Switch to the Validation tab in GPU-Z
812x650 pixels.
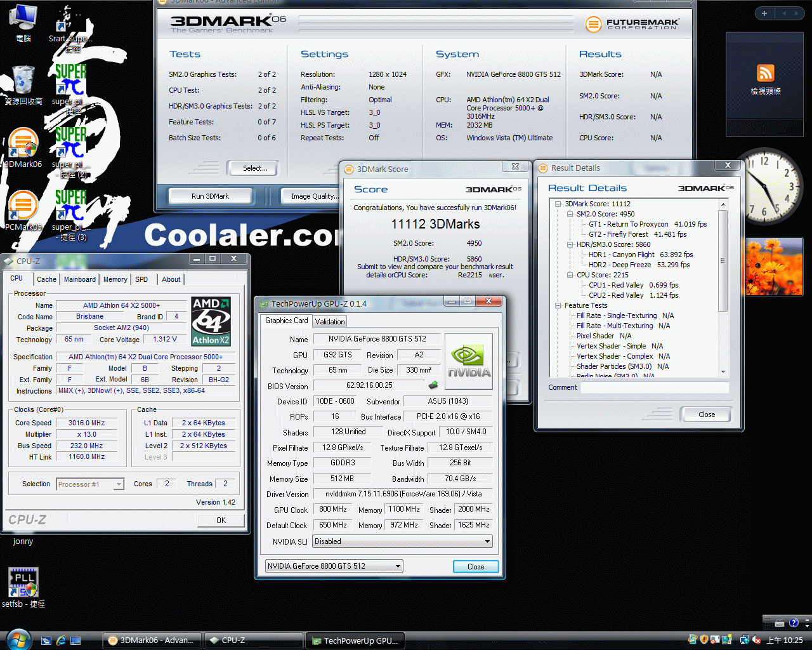tap(330, 322)
